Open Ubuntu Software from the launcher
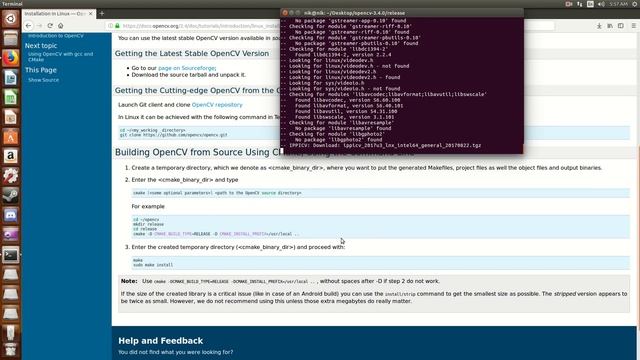640x360 pixels. coord(11,136)
